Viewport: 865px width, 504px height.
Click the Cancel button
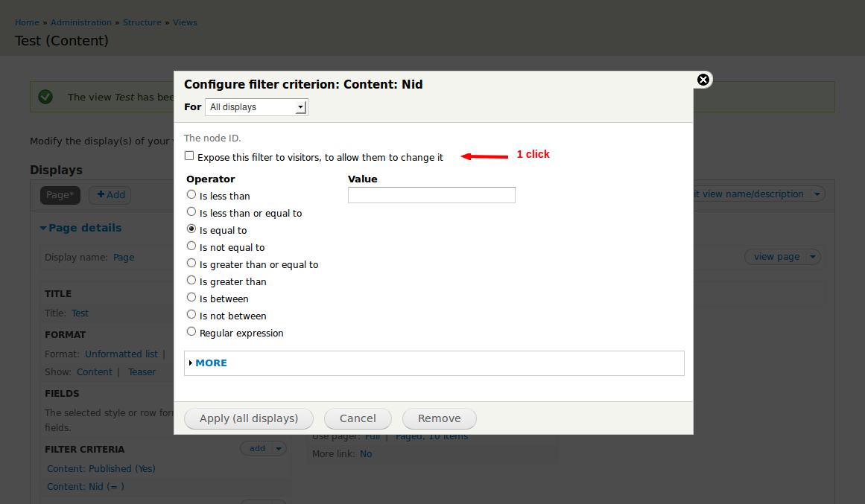[358, 418]
